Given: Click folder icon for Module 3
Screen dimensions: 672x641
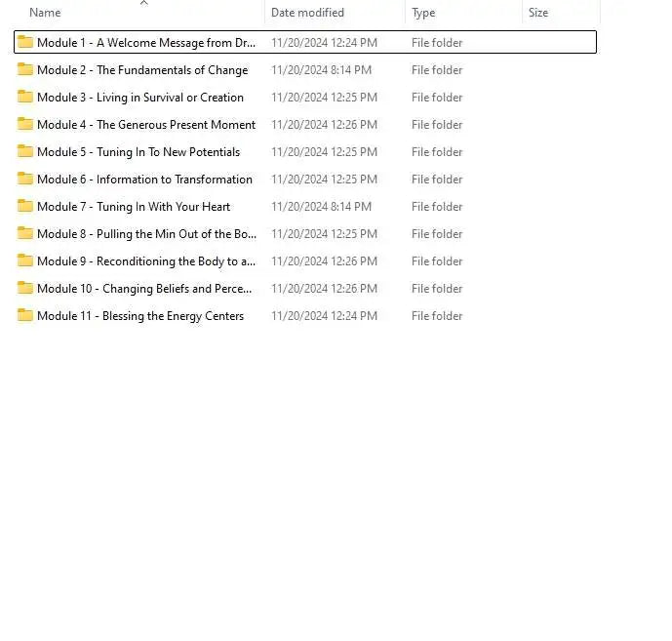Looking at the screenshot, I should (25, 97).
